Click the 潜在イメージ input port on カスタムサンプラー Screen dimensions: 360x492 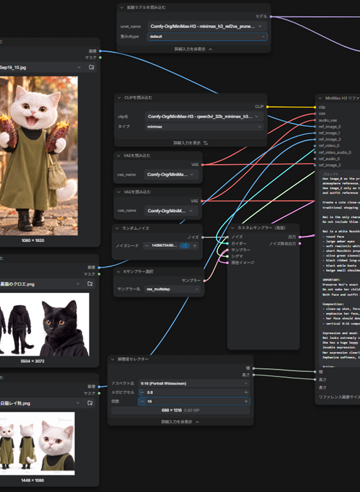[228, 263]
